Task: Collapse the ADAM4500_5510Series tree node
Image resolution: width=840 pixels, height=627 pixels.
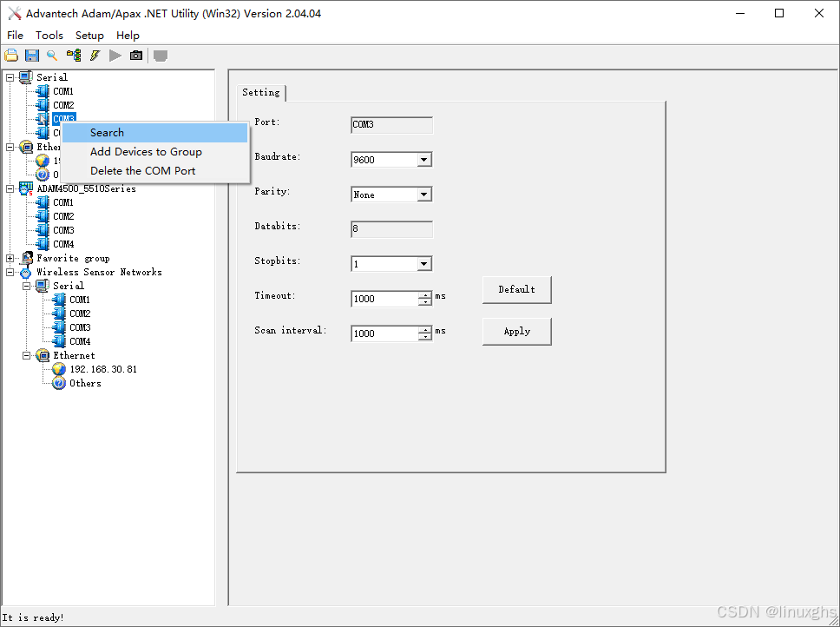Action: tap(10, 189)
